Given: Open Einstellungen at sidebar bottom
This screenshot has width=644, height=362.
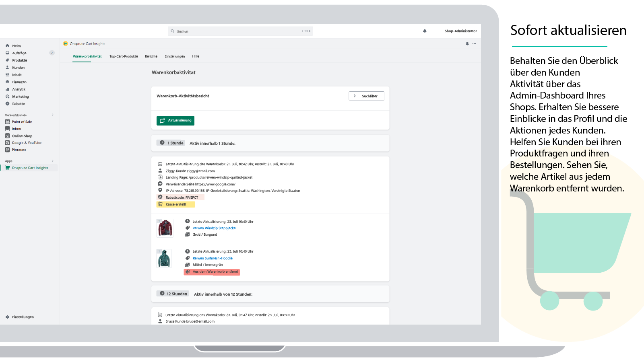Looking at the screenshot, I should (23, 317).
